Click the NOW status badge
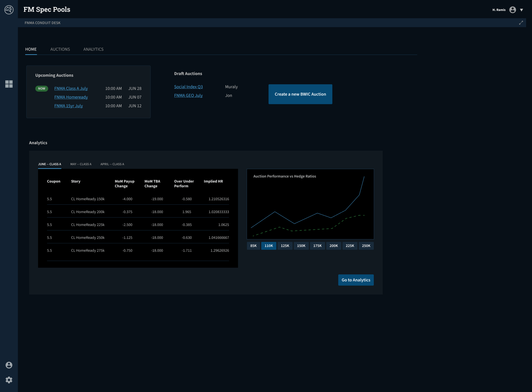Screen dimensions: 532x392 [42, 89]
